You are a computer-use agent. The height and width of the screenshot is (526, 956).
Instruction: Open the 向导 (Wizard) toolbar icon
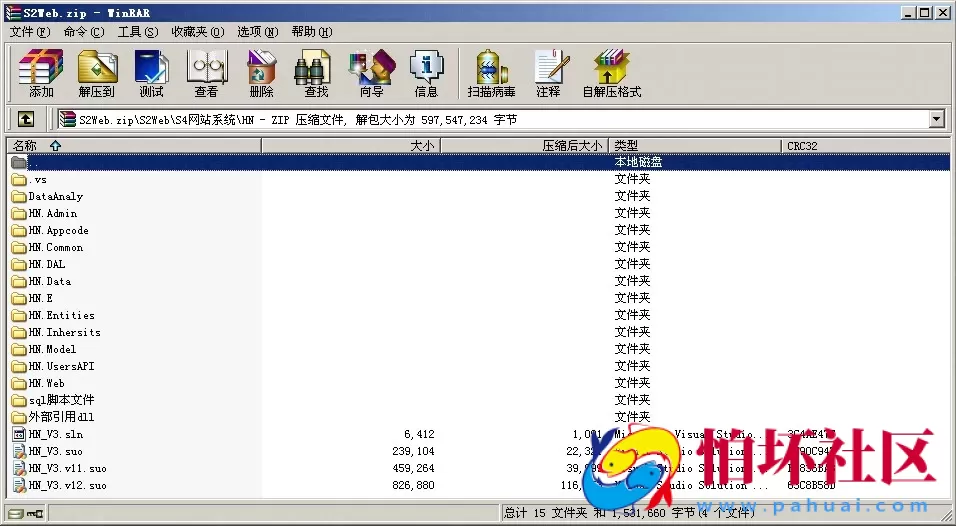point(371,73)
